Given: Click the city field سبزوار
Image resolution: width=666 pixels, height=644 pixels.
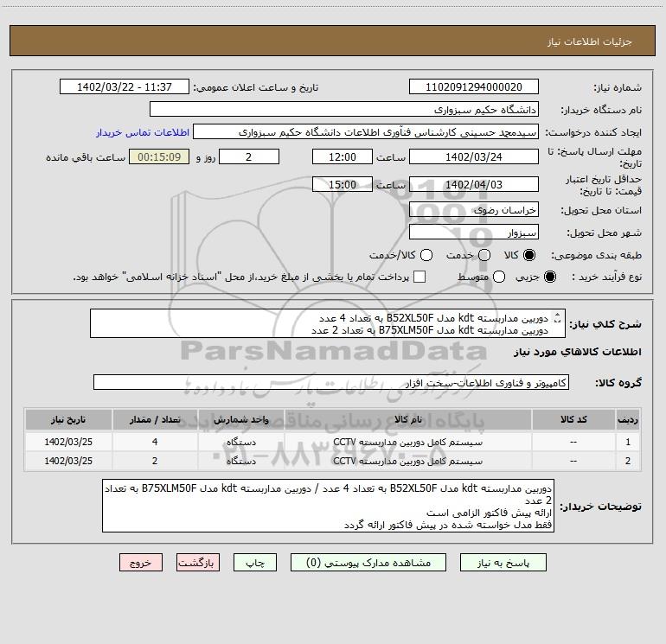Looking at the screenshot, I should point(474,233).
